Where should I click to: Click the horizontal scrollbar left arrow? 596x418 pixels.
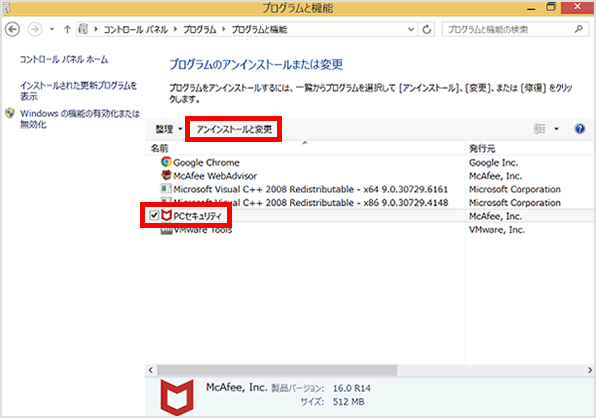coord(151,370)
